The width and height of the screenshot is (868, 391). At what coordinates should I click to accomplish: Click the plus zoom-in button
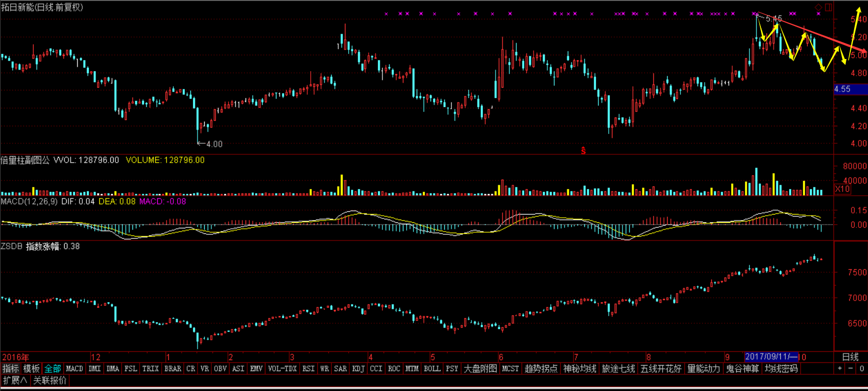[x=840, y=368]
